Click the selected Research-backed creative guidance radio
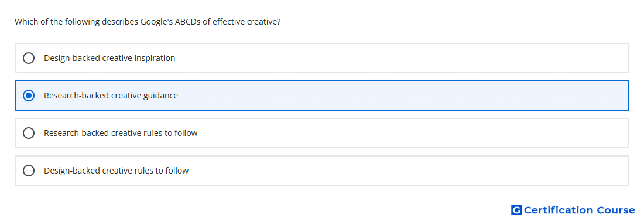Screen dimensions: 644x221 pyautogui.click(x=29, y=96)
